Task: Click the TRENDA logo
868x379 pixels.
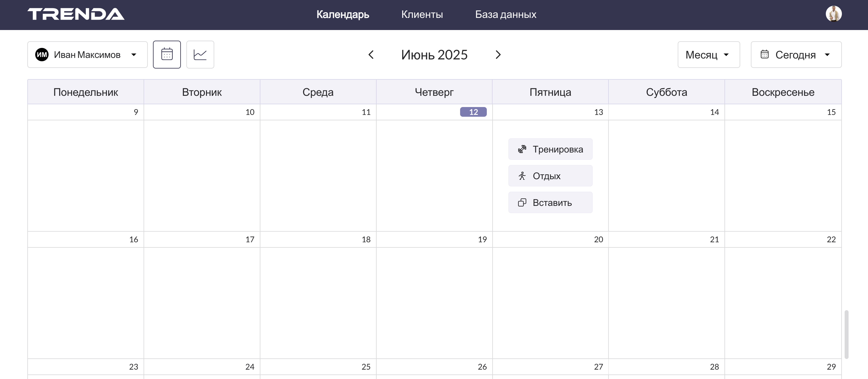Action: point(76,14)
